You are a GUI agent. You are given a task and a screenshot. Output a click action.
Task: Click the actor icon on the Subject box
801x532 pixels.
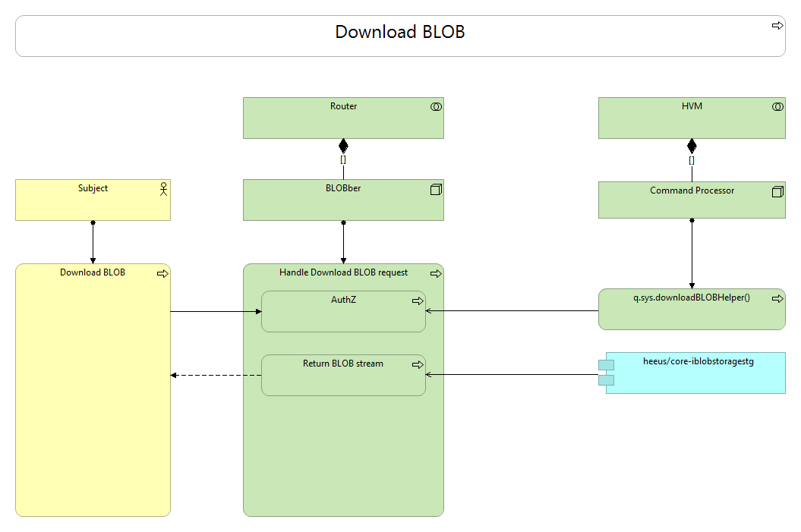(163, 190)
